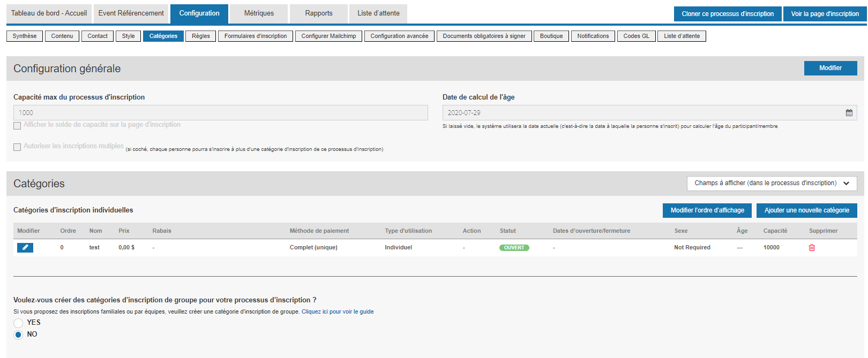Image resolution: width=868 pixels, height=358 pixels.
Task: Click the capacité max input field
Action: tap(220, 112)
